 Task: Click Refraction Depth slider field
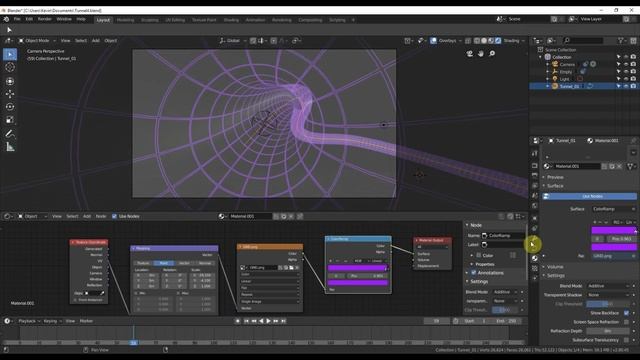click(607, 331)
